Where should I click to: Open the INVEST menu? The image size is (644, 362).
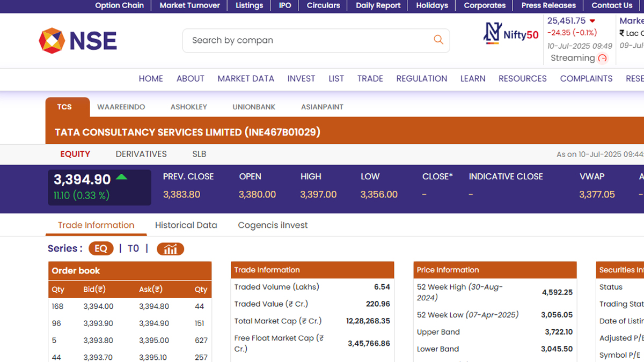(301, 78)
